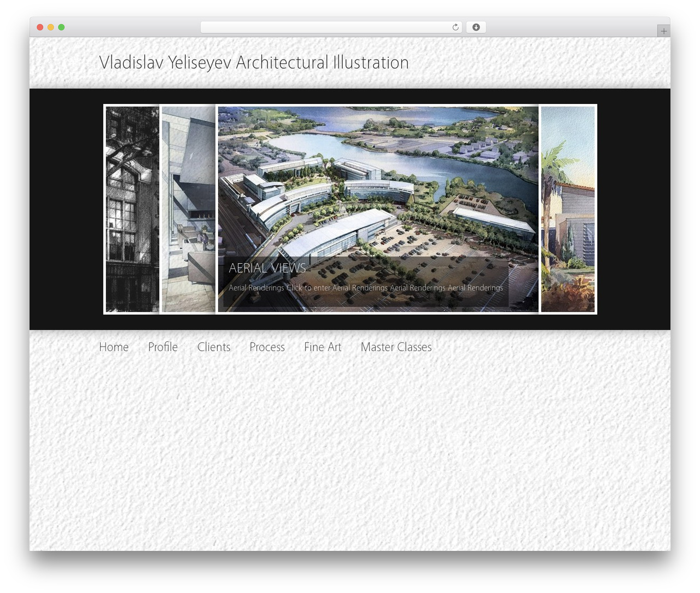Open the aerial campus rendering slide

pyautogui.click(x=378, y=209)
